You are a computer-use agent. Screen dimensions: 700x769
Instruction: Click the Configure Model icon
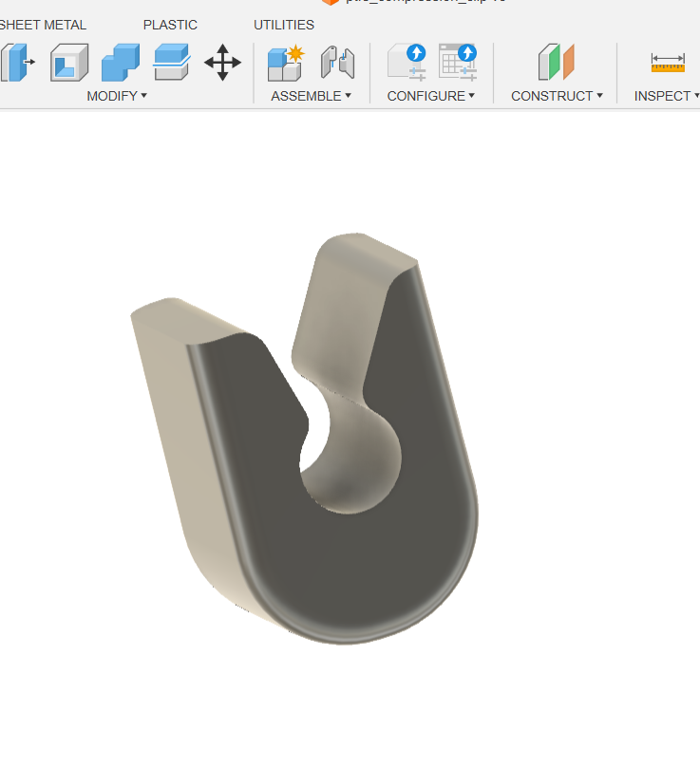coord(407,63)
